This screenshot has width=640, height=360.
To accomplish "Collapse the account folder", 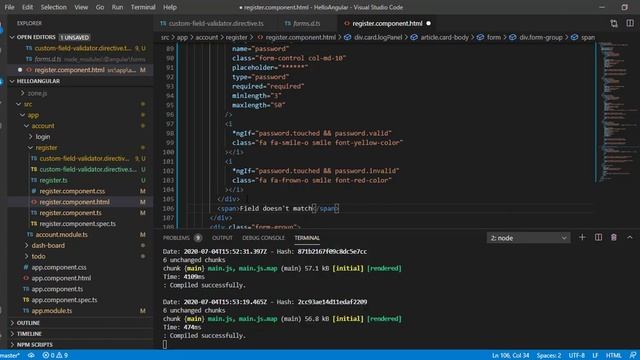I will pyautogui.click(x=43, y=126).
